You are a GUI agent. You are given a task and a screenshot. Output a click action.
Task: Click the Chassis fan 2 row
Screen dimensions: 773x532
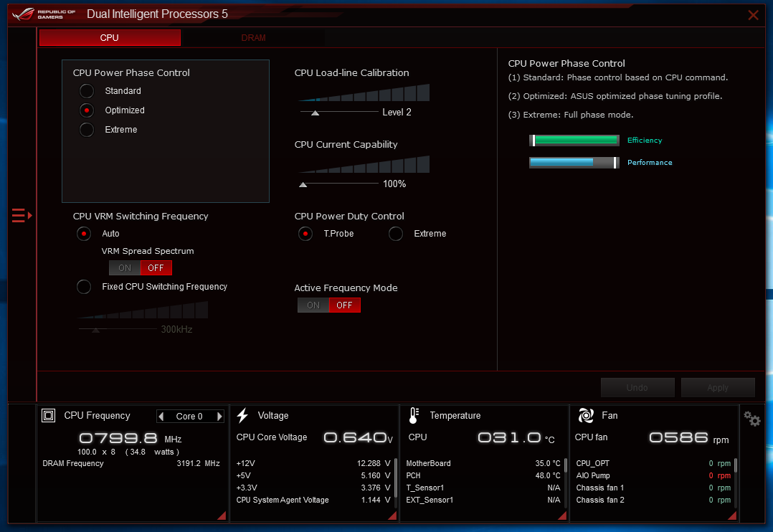653,500
